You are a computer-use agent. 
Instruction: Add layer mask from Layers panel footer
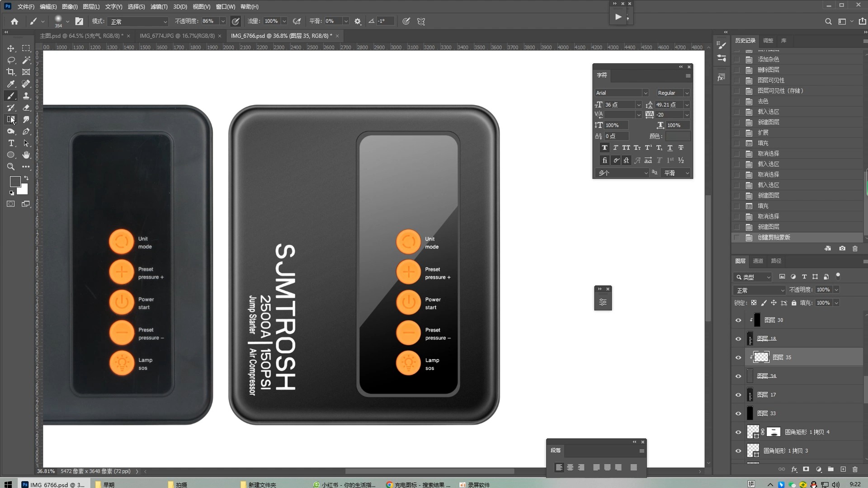[x=806, y=469]
